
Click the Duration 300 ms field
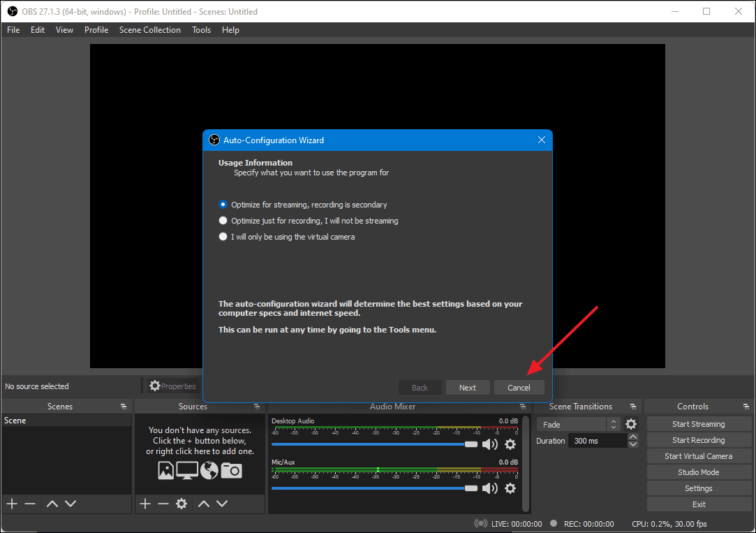click(x=598, y=441)
